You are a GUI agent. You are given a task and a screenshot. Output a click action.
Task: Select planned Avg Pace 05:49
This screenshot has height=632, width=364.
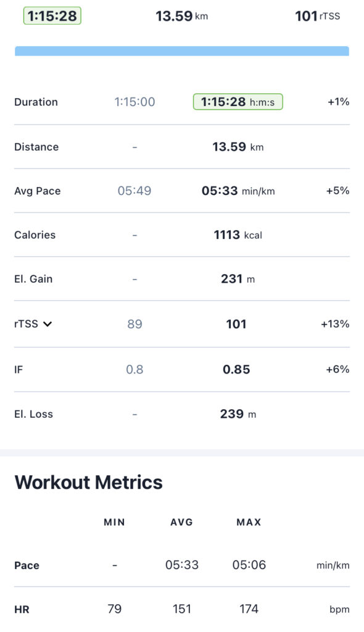pos(134,191)
